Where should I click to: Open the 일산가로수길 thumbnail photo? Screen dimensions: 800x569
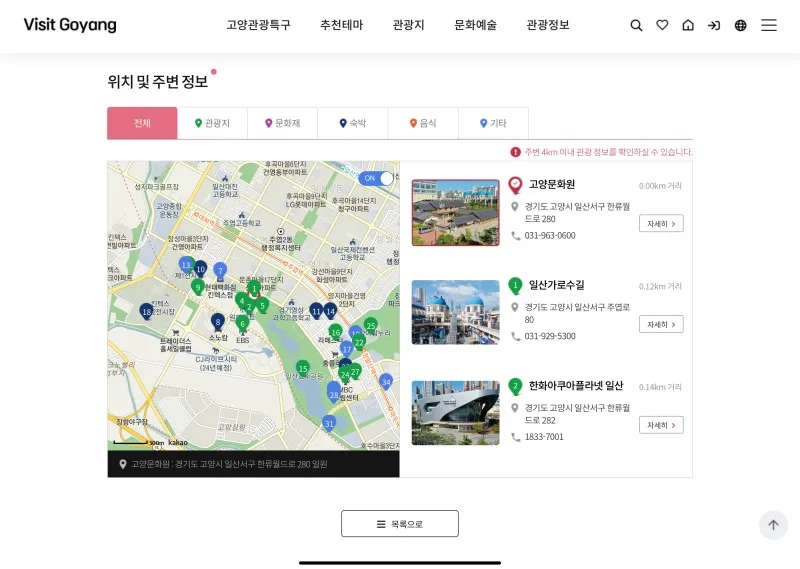pos(456,312)
